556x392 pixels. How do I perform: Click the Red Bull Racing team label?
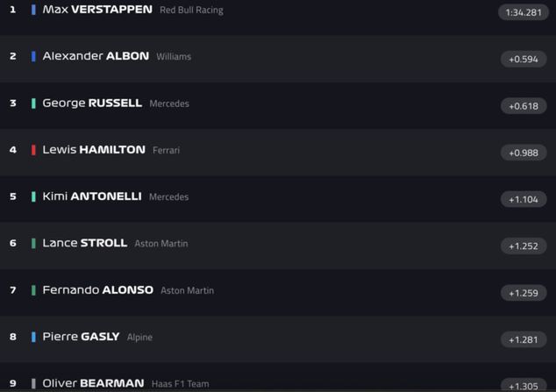tap(191, 11)
